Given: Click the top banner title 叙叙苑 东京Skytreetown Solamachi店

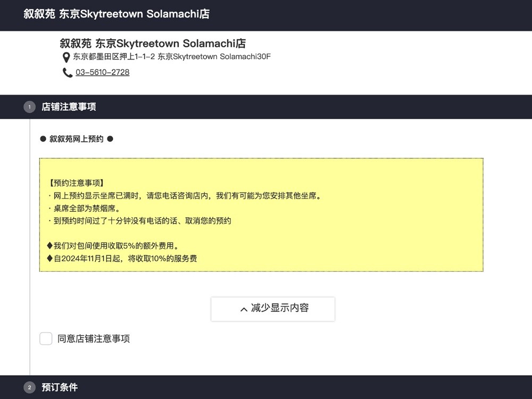Looking at the screenshot, I should pos(117,14).
